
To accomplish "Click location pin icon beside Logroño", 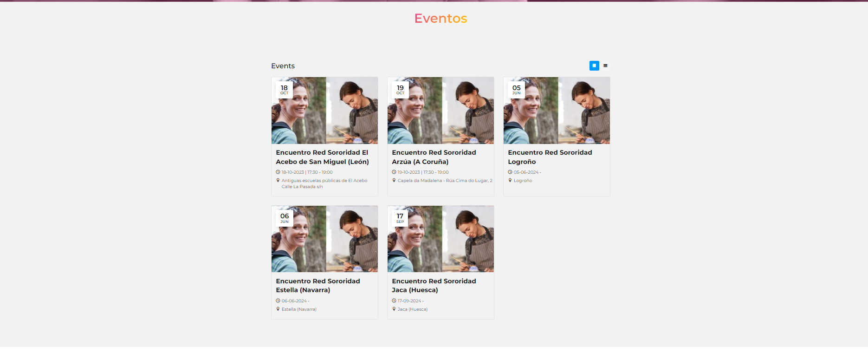I will (510, 180).
